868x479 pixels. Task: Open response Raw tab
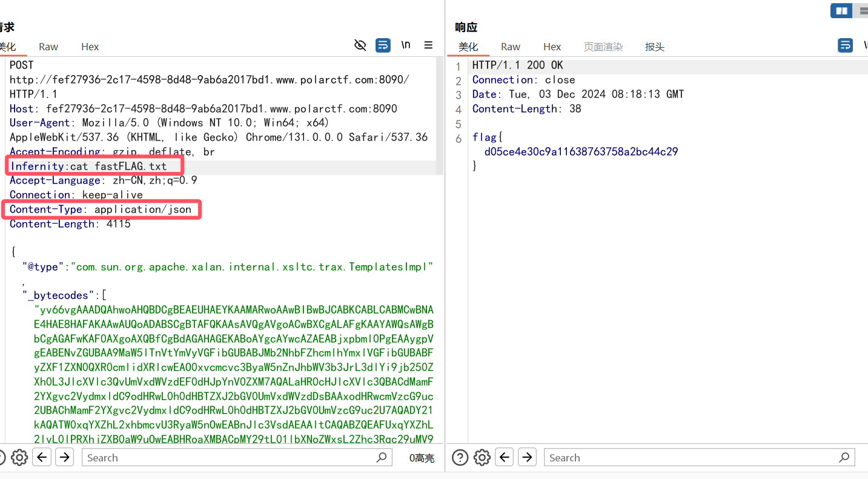coord(511,47)
